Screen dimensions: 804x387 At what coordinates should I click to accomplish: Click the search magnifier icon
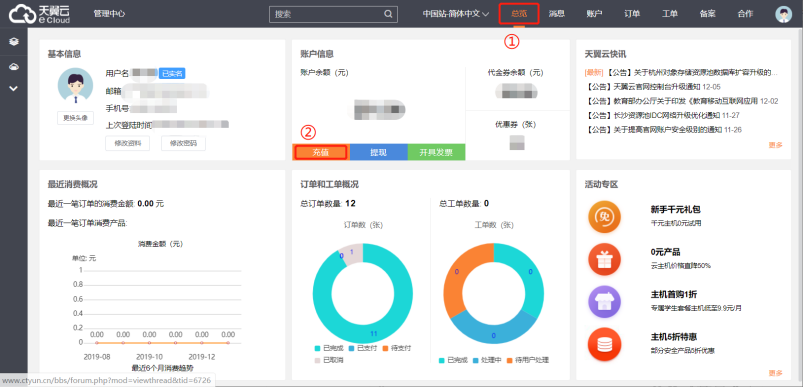pyautogui.click(x=388, y=14)
